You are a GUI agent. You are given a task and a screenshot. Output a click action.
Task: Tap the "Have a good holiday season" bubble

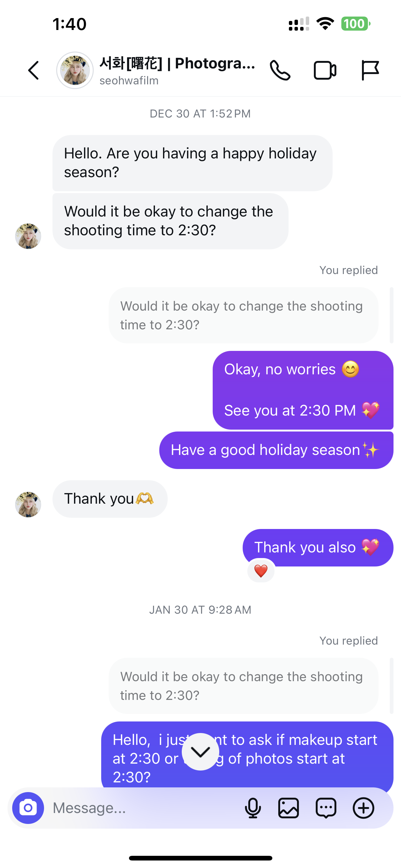click(276, 450)
